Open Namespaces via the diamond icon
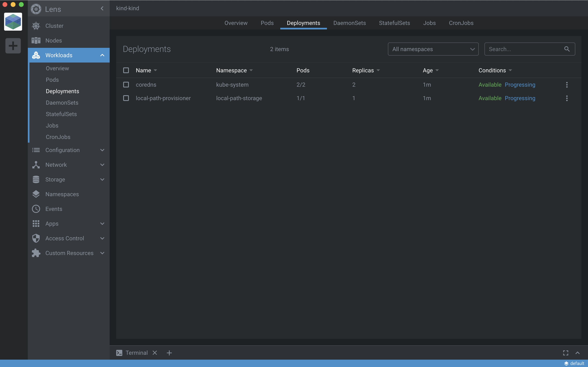This screenshot has width=588, height=367. [x=36, y=194]
